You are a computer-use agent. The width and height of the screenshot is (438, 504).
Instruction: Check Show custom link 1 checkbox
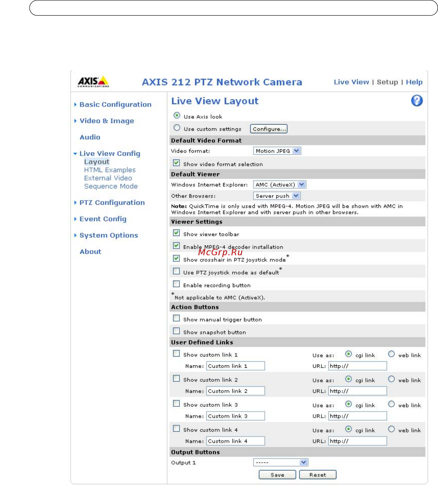coord(176,354)
